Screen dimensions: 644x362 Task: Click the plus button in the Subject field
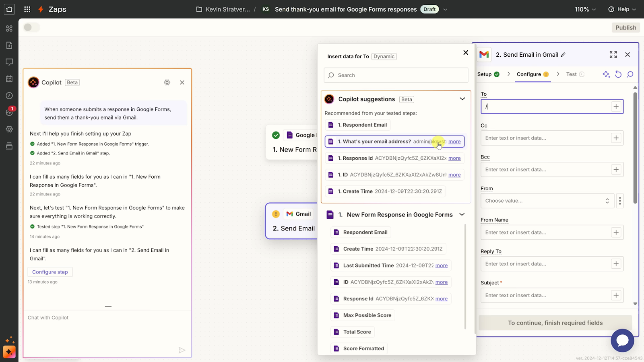point(616,295)
